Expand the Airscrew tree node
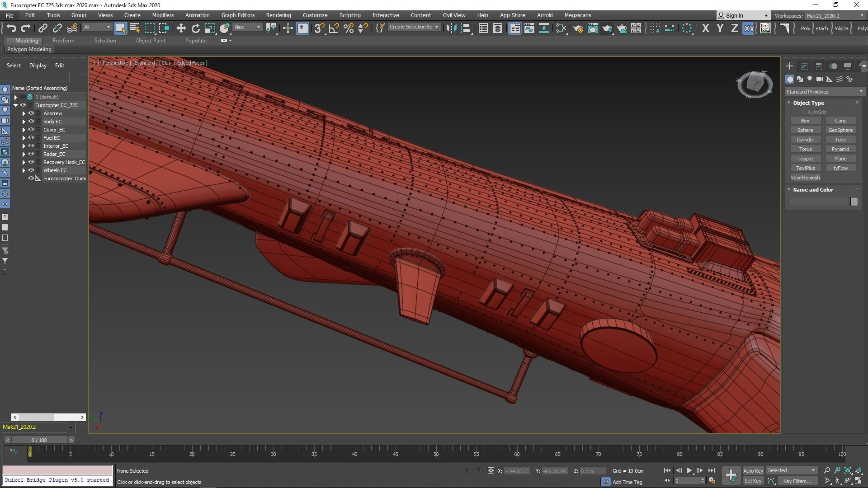This screenshot has height=488, width=868. tap(24, 113)
